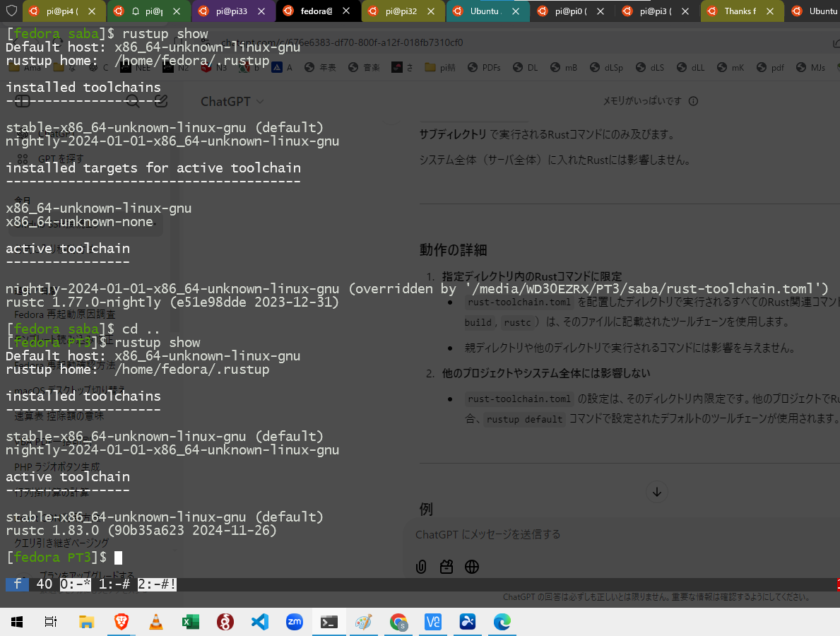Select tmux window '2:-#!' in status bar
Screen dimensions: 840x636
pyautogui.click(x=157, y=584)
